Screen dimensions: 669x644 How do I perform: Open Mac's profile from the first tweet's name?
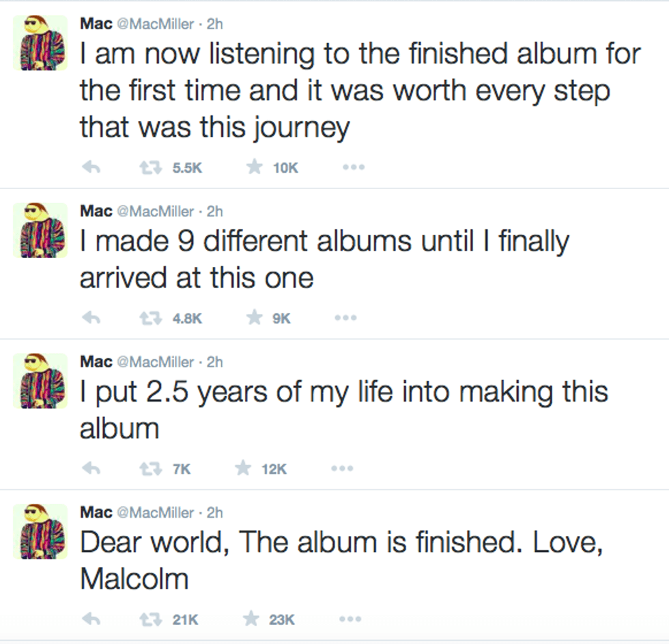pos(96,23)
